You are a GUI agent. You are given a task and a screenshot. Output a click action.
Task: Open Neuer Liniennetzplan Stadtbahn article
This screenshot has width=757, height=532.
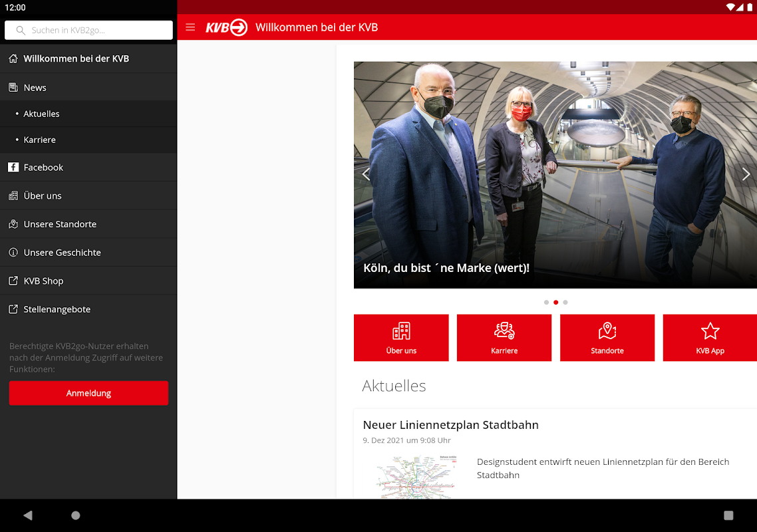pyautogui.click(x=450, y=425)
